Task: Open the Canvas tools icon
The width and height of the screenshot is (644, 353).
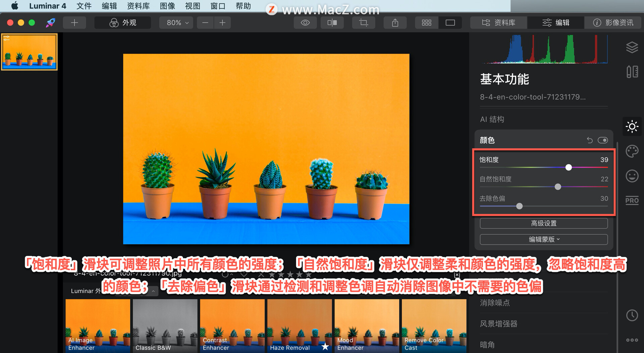Action: point(632,71)
